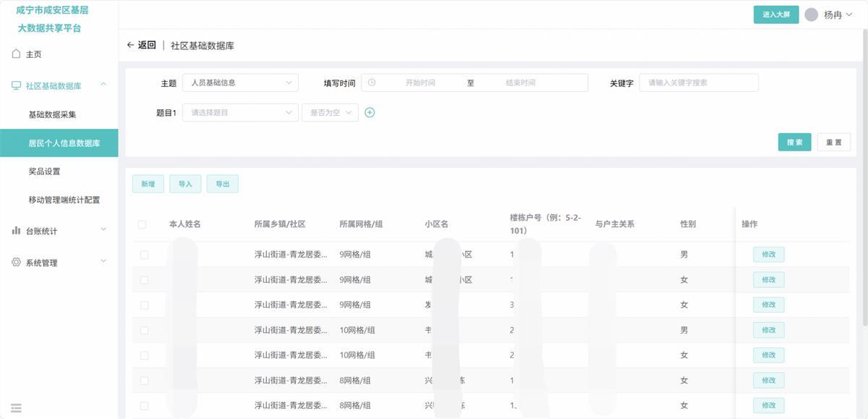The width and height of the screenshot is (868, 419).
Task: Click the 关键字 search input field
Action: tap(698, 82)
